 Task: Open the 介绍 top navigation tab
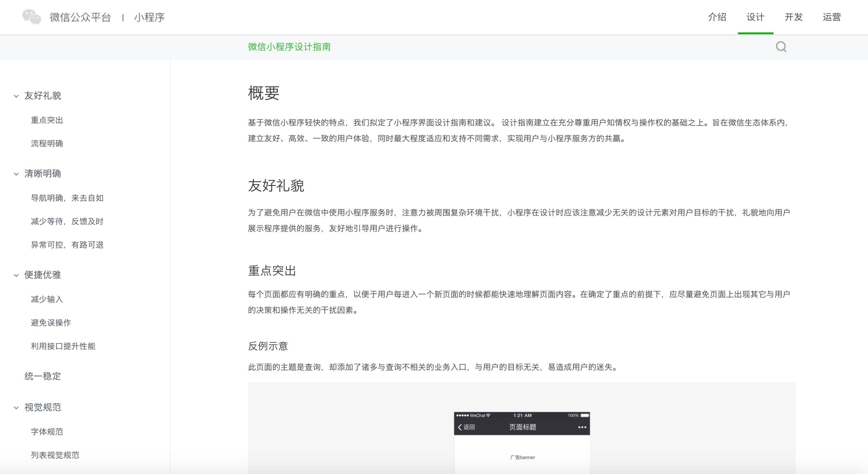(717, 17)
